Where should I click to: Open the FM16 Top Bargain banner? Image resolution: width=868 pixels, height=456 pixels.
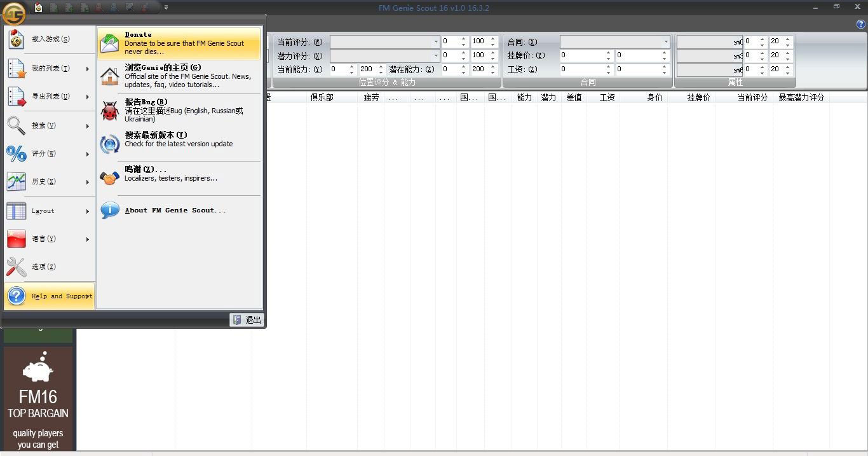click(38, 399)
